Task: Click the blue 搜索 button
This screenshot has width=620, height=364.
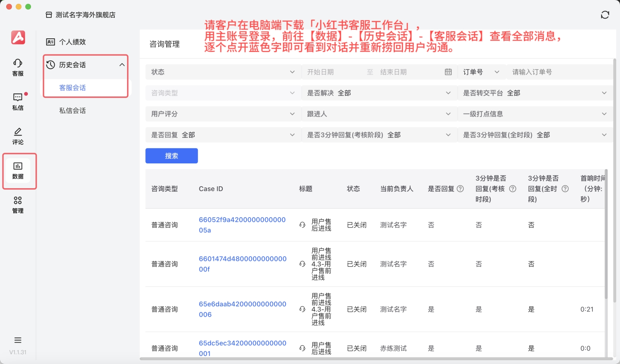Action: (172, 156)
